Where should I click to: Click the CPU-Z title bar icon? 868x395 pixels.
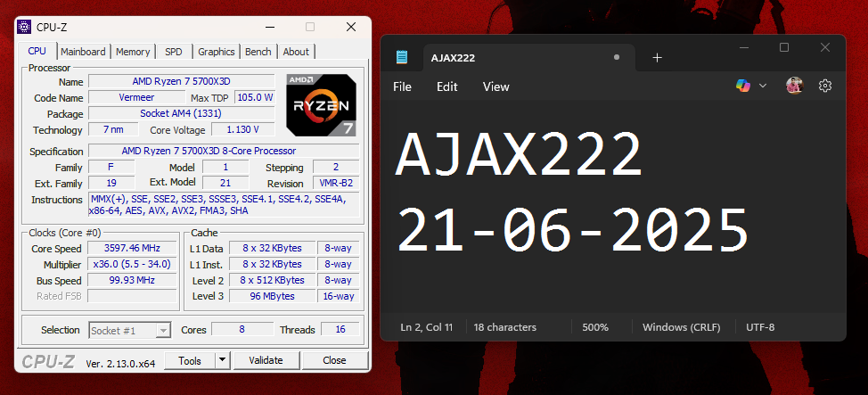[x=24, y=27]
